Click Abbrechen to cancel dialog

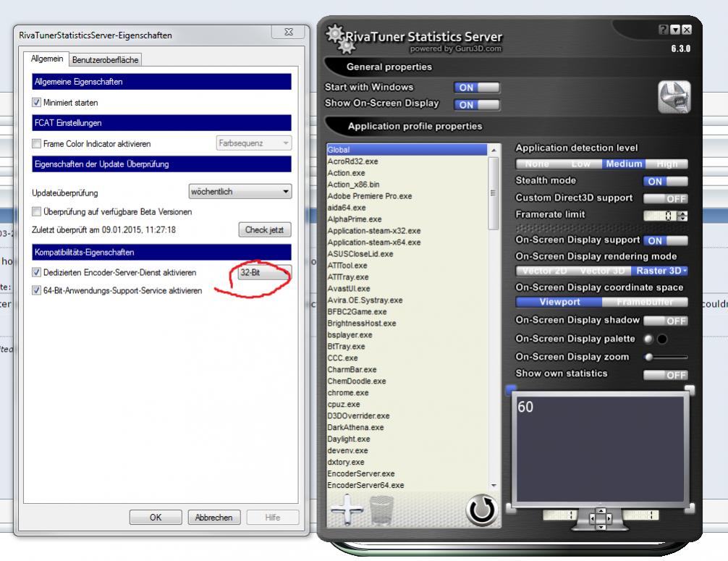tap(214, 517)
